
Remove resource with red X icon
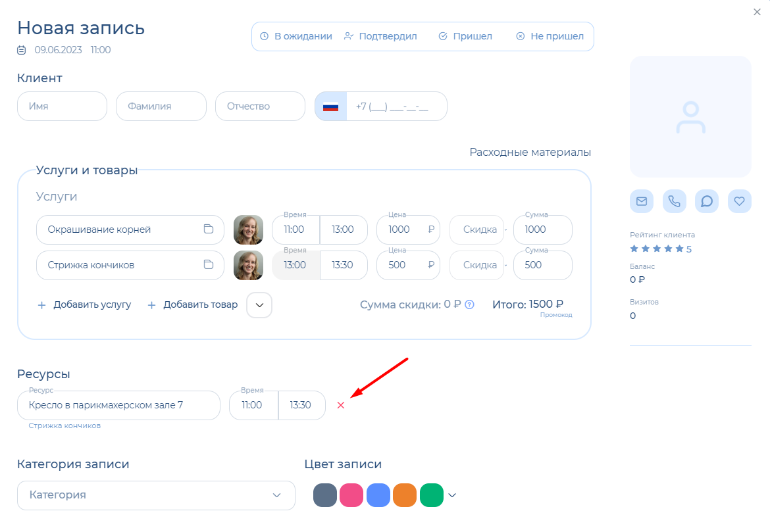point(341,406)
